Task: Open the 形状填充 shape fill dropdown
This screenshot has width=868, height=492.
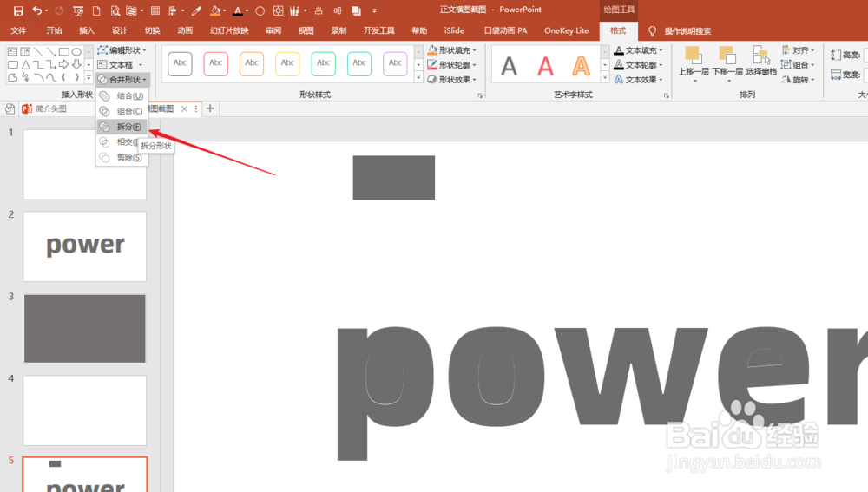Action: click(452, 50)
